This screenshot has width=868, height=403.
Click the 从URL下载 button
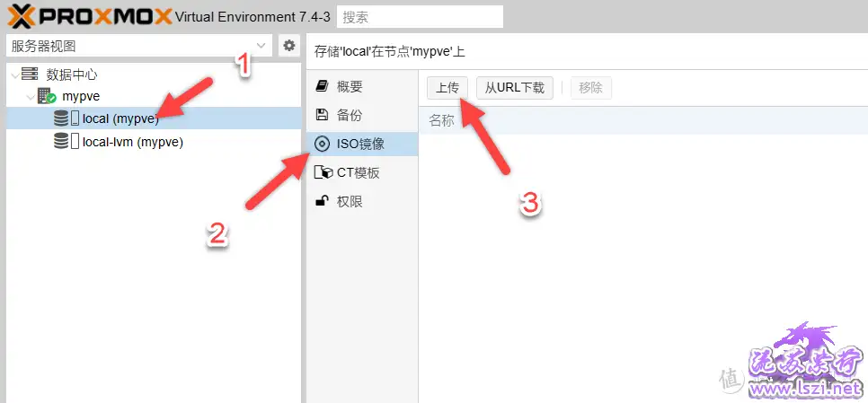click(x=515, y=88)
